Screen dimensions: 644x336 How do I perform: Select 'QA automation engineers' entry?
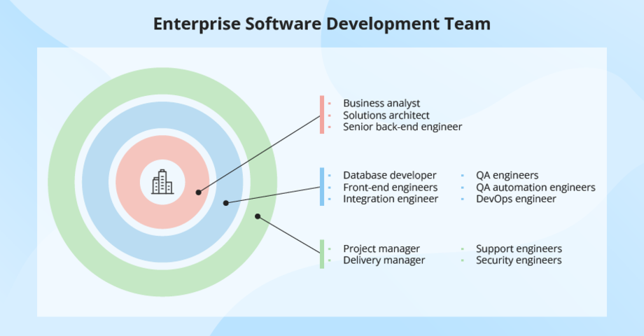535,188
